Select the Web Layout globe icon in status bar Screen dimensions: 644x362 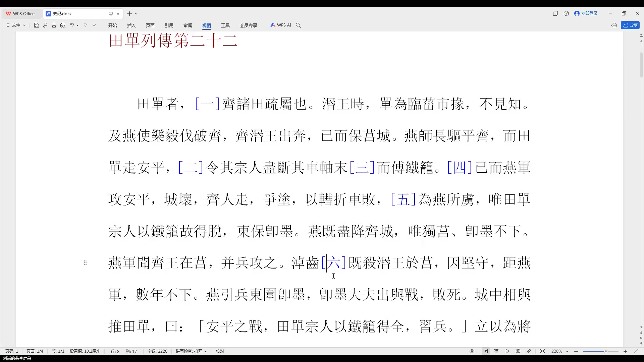click(x=518, y=351)
